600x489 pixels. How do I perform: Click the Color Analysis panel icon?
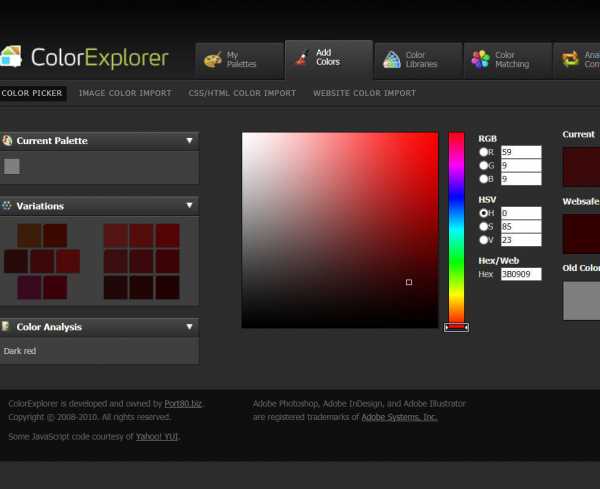[6, 326]
